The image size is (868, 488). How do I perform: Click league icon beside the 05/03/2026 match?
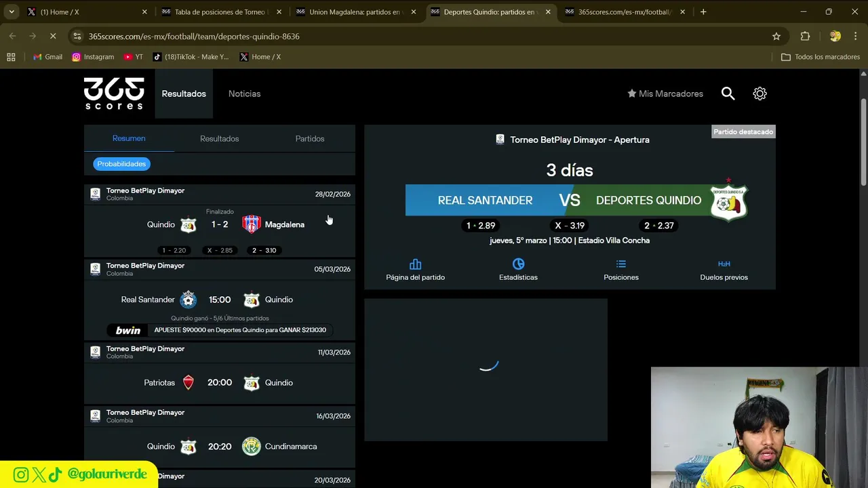point(96,269)
